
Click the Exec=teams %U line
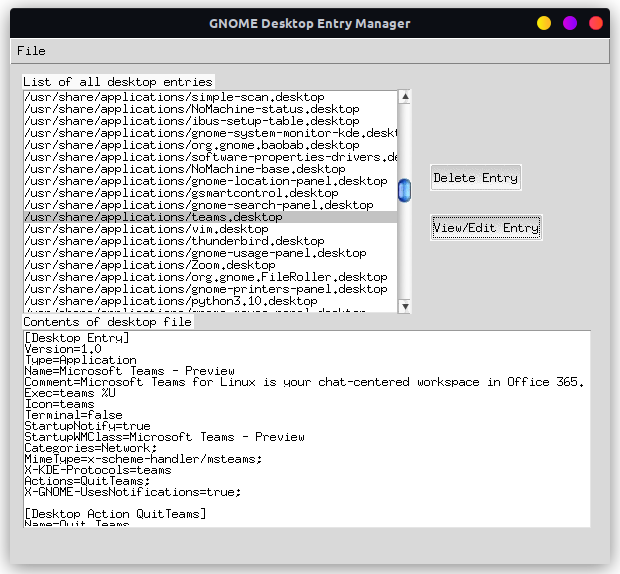[x=70, y=393]
